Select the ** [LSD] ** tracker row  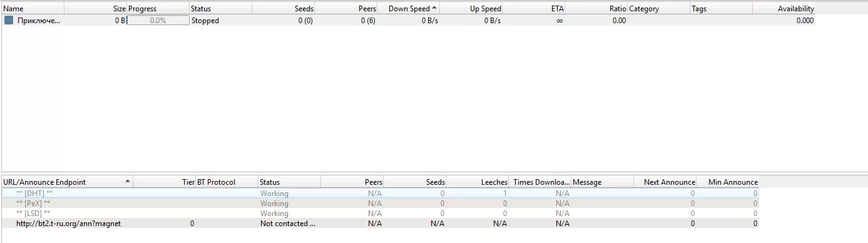[380, 214]
